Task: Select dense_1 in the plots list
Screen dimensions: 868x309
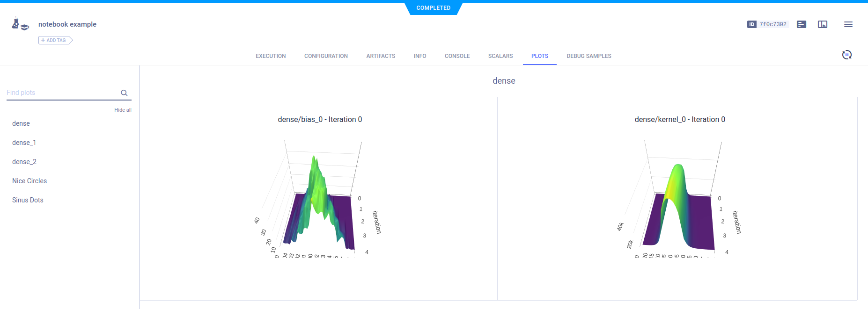Action: (x=24, y=143)
